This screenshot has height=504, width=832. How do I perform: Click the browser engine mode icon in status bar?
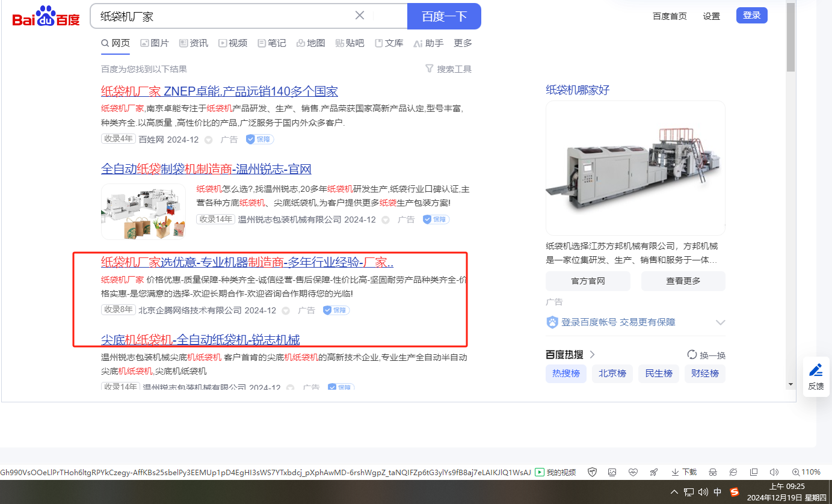click(x=733, y=472)
